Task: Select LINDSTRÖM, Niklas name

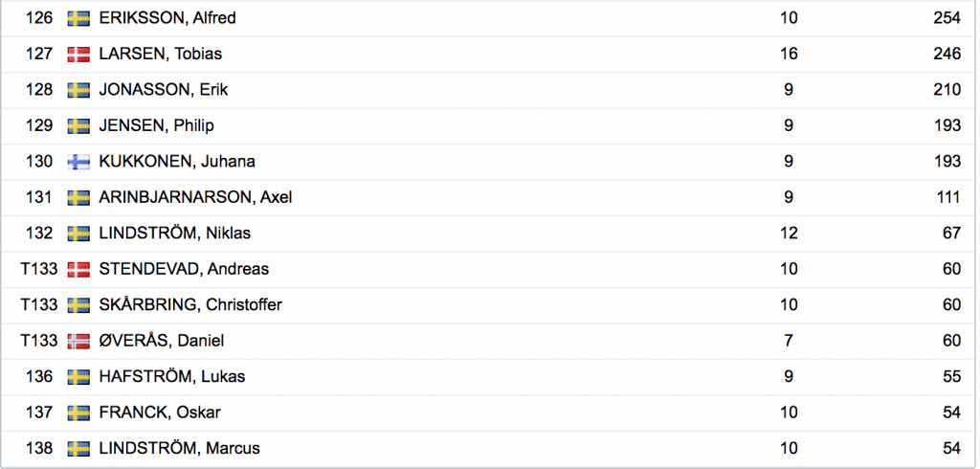Action: point(174,234)
